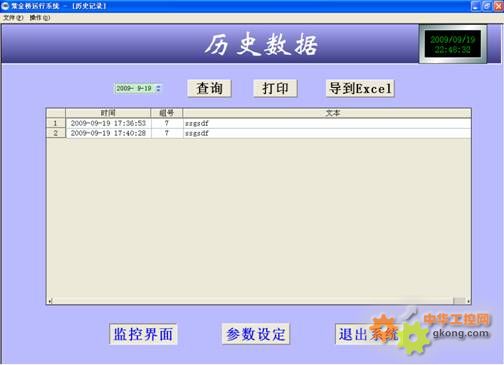Image resolution: width=504 pixels, height=365 pixels.
Task: Click 退出系统 to exit system
Action: (x=368, y=334)
